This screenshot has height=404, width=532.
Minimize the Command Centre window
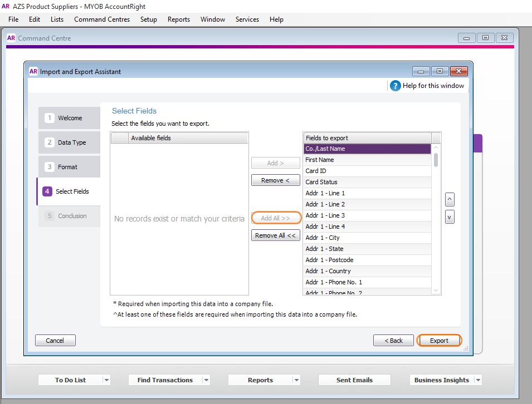[x=466, y=38]
